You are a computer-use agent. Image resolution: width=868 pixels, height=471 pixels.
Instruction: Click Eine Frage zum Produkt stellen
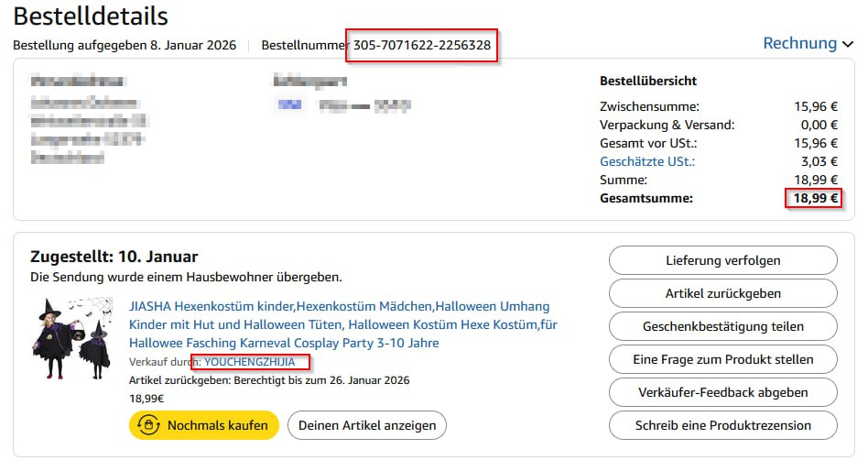tap(722, 359)
